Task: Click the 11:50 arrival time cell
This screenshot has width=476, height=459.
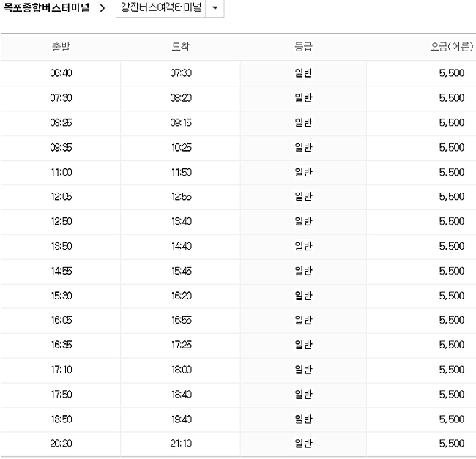Action: 182,172
